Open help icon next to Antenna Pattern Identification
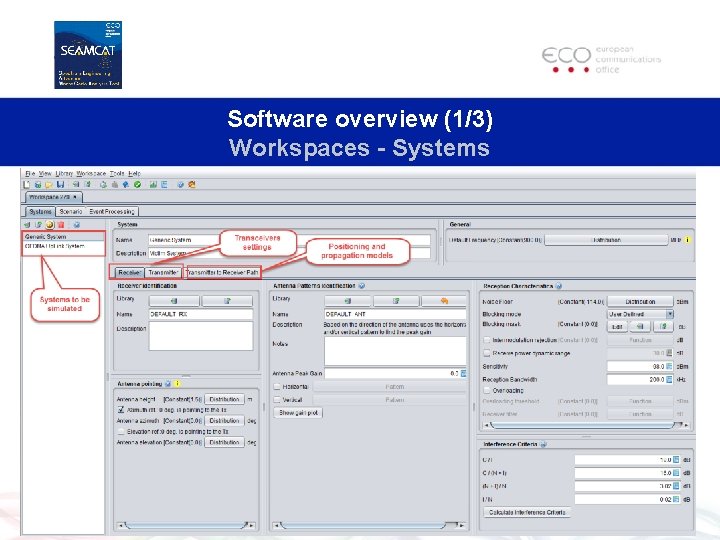 (362, 286)
